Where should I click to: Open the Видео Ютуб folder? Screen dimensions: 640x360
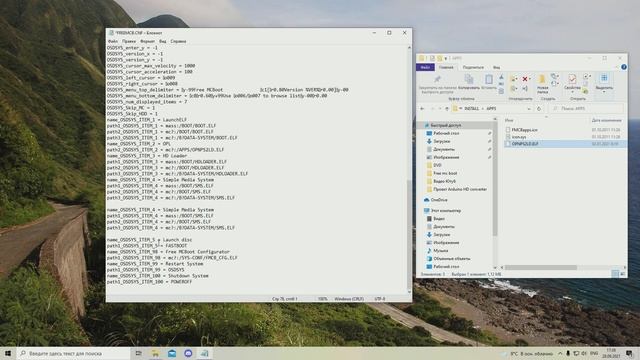(444, 181)
